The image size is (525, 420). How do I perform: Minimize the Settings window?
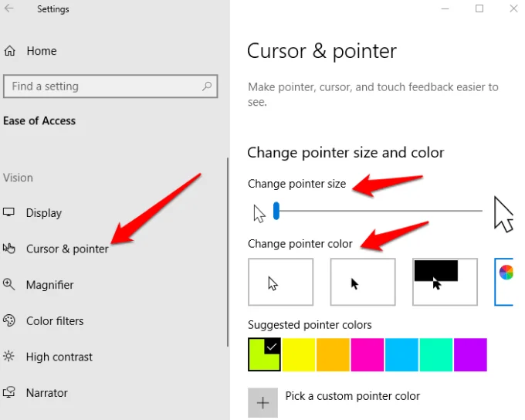click(445, 8)
